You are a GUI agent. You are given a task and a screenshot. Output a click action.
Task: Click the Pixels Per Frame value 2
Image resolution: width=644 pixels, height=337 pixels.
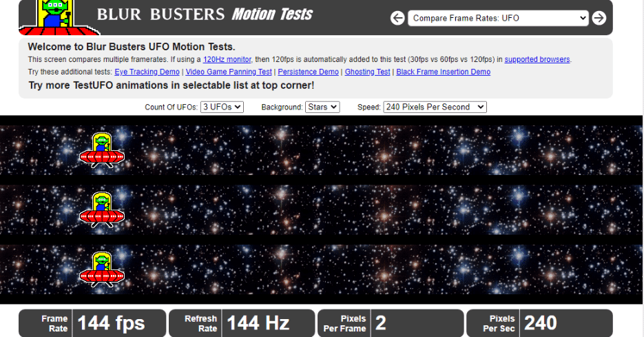point(381,323)
